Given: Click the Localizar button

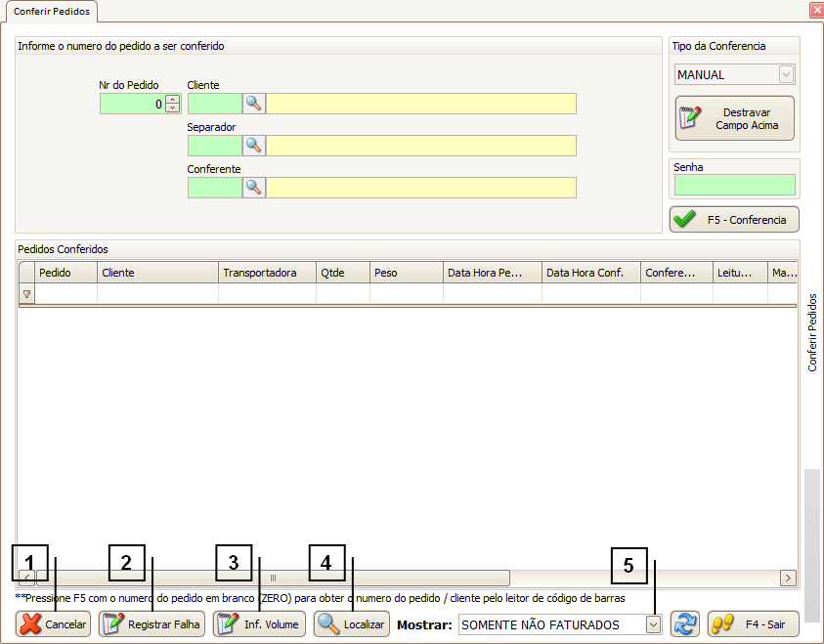Looking at the screenshot, I should pos(352,623).
